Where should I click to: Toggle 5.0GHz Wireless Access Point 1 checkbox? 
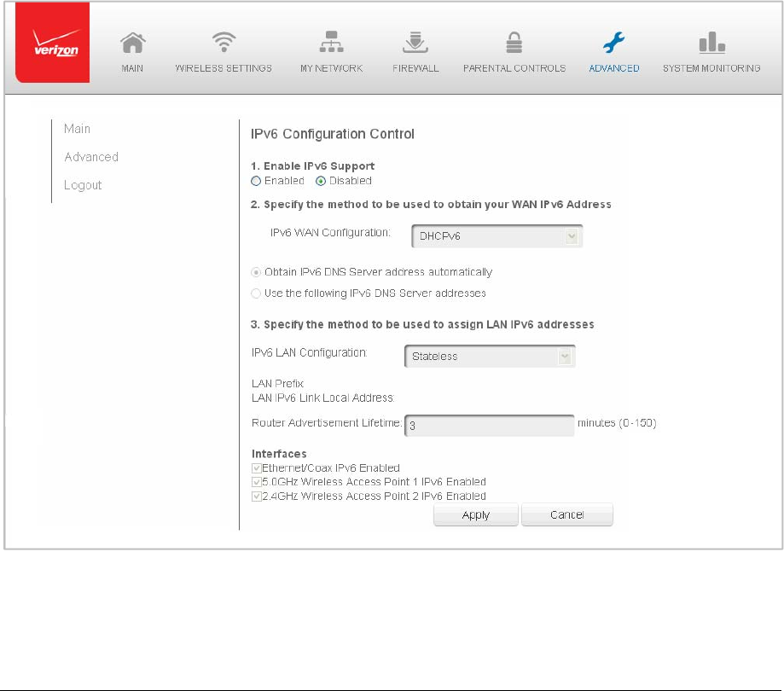257,483
